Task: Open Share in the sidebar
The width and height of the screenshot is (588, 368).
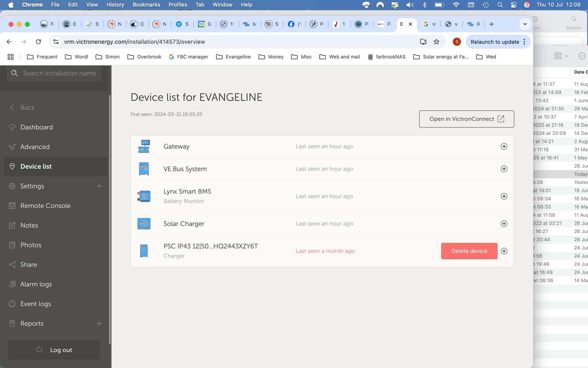Action: [56, 265]
